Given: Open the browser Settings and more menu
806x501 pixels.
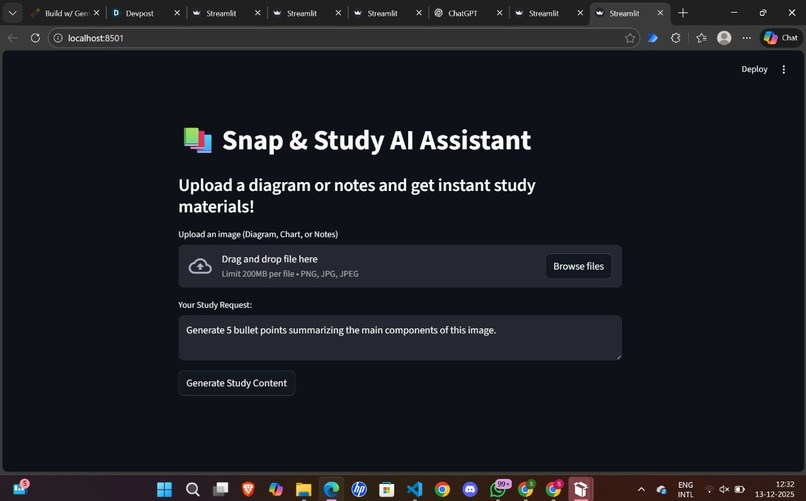Looking at the screenshot, I should [x=747, y=38].
